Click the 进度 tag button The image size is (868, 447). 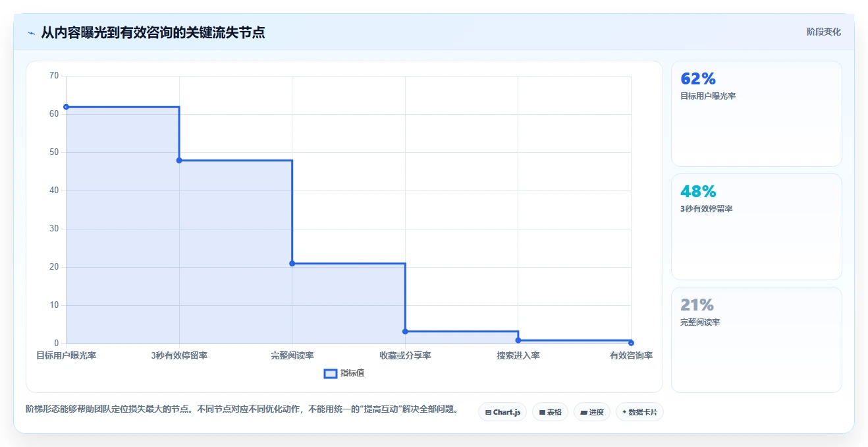click(x=592, y=412)
